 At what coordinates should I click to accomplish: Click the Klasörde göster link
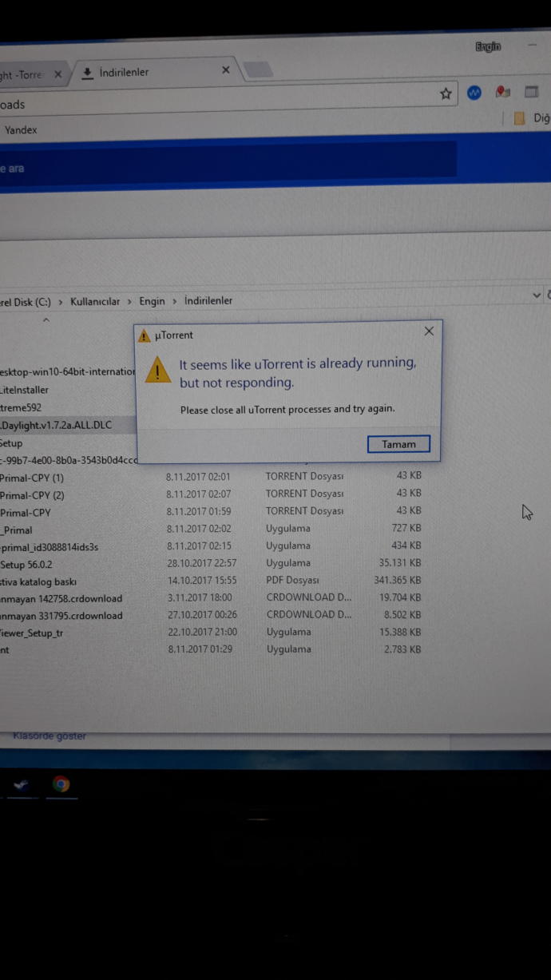point(50,736)
